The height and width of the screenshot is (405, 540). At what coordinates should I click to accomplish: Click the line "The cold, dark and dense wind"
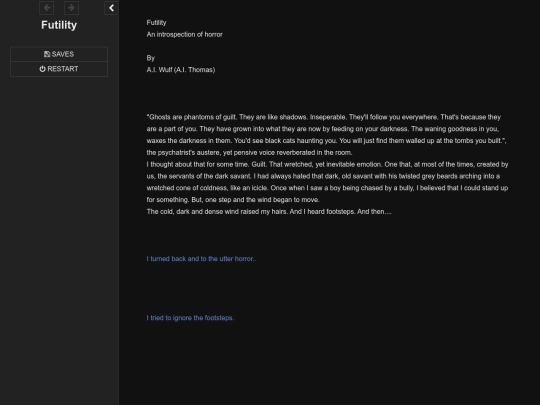click(269, 211)
